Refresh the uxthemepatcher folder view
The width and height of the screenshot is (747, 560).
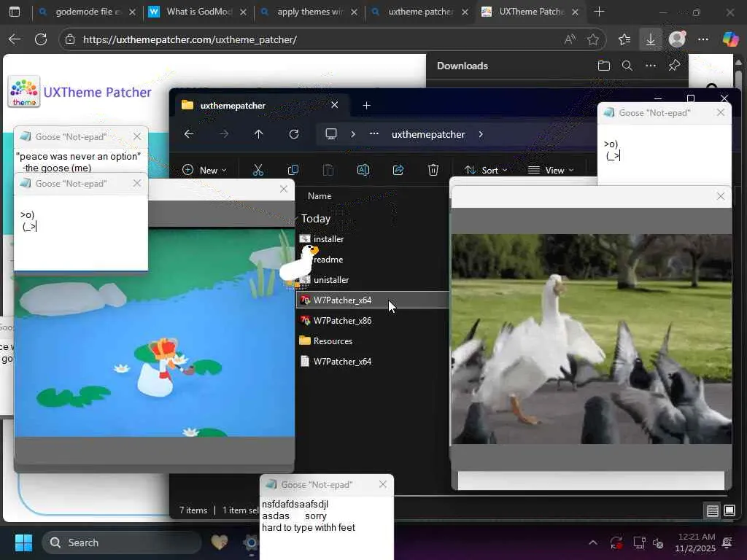pos(294,134)
